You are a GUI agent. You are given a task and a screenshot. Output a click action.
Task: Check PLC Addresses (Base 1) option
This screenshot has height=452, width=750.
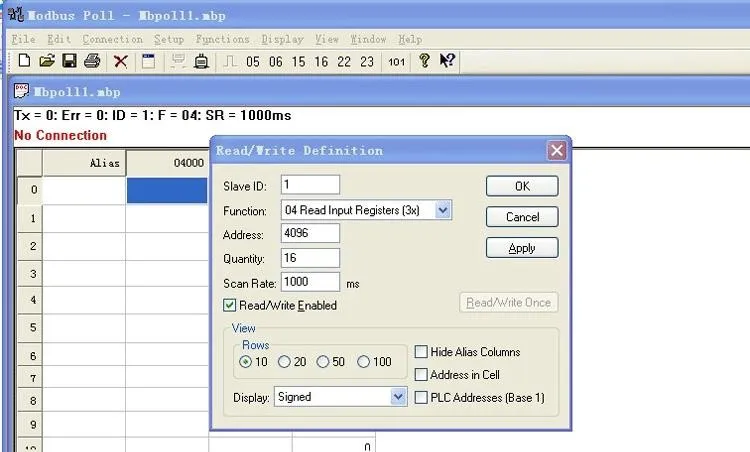point(421,397)
